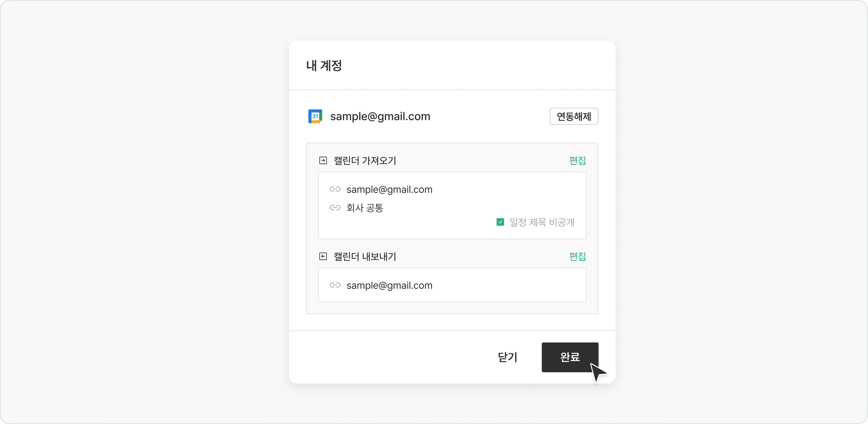Image resolution: width=868 pixels, height=424 pixels.
Task: Open 편집 for the 캘린더 내보내기 section
Action: [x=577, y=256]
